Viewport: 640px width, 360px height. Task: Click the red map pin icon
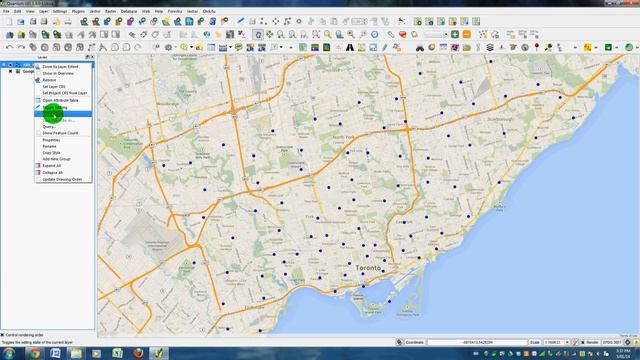point(537,48)
